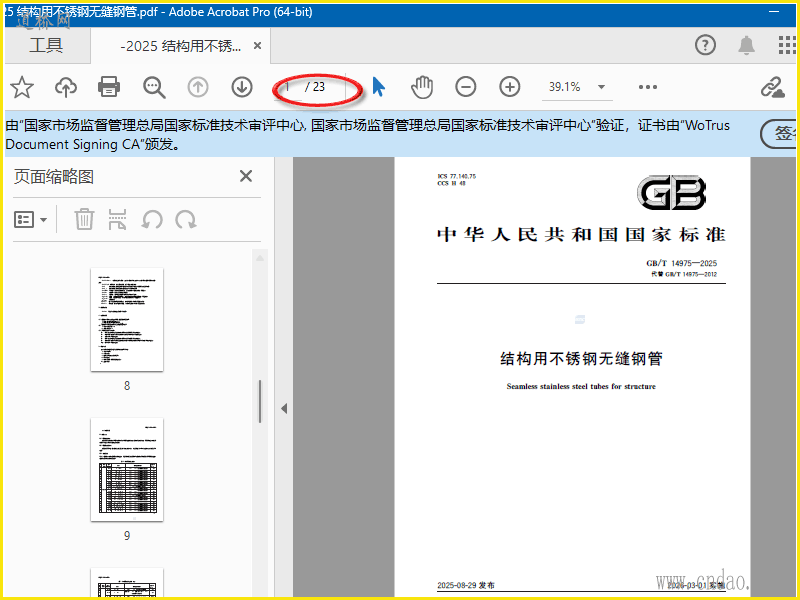The height and width of the screenshot is (600, 800).
Task: Minimize the Acrobat window
Action: [x=774, y=11]
